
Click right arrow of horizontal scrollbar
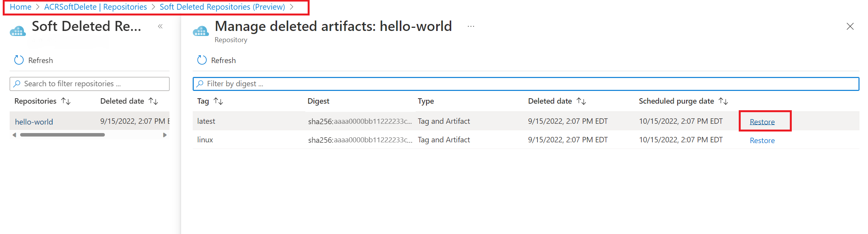tap(165, 135)
